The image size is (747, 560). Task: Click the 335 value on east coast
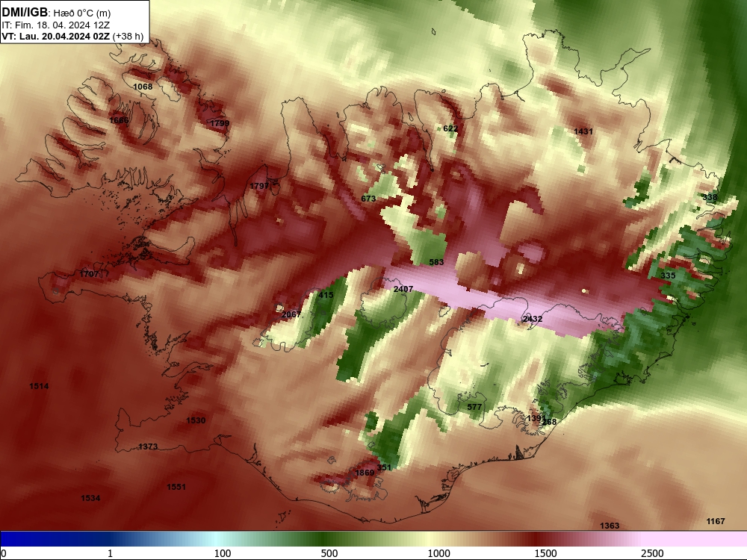coord(668,276)
